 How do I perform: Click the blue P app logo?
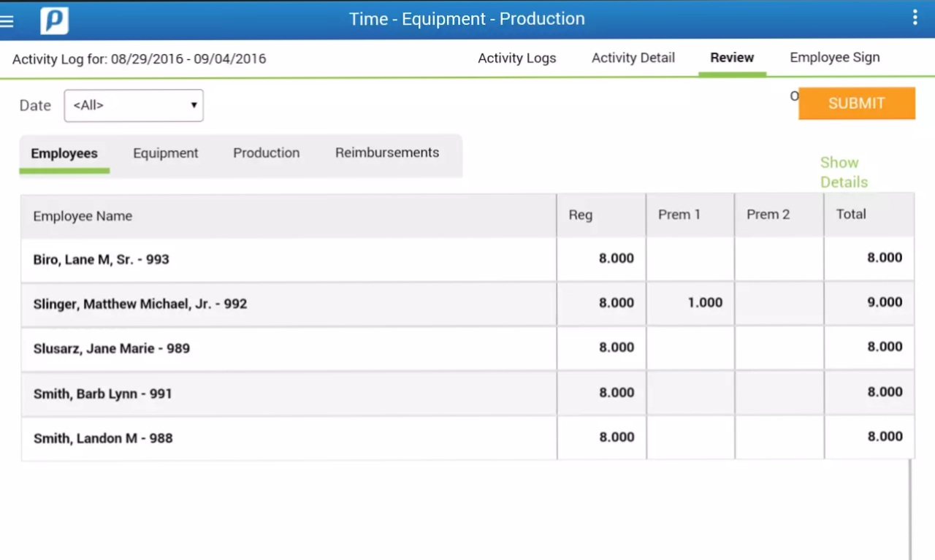54,20
